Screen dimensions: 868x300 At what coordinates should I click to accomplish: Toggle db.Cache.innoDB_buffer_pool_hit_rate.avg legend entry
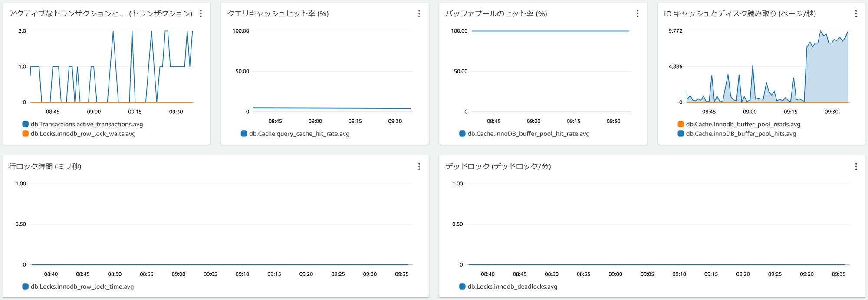click(x=524, y=134)
